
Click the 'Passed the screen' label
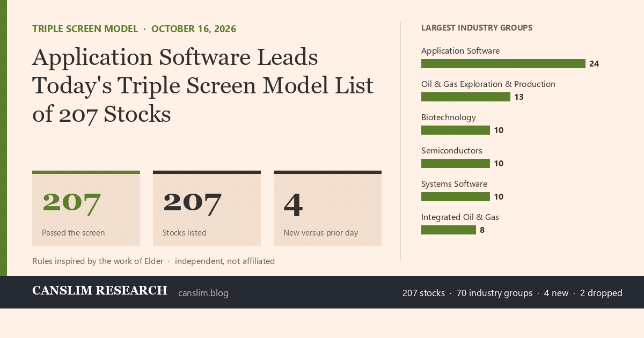click(74, 233)
